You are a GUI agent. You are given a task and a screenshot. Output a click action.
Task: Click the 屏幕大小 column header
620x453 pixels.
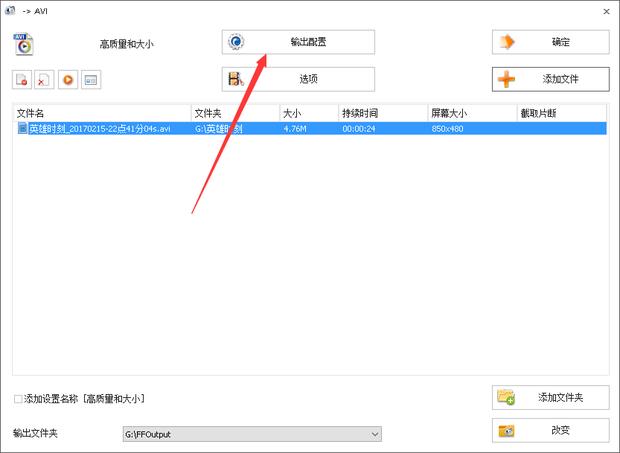470,114
